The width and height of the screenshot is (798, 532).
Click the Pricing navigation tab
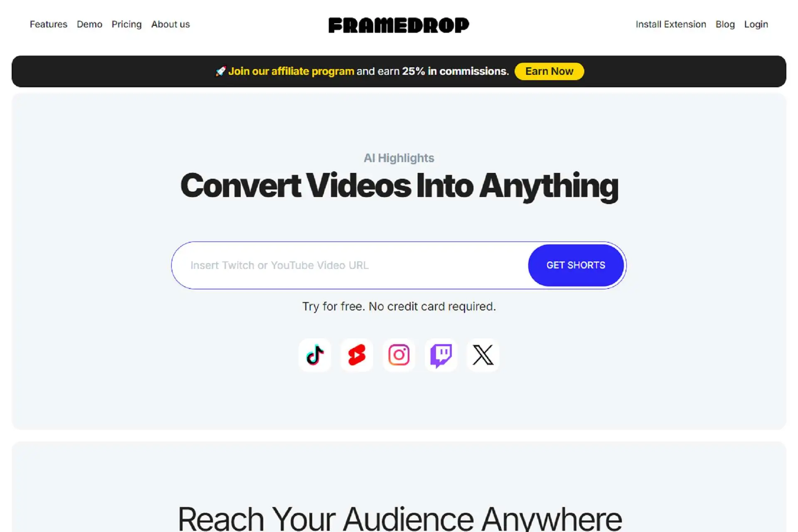pos(126,24)
